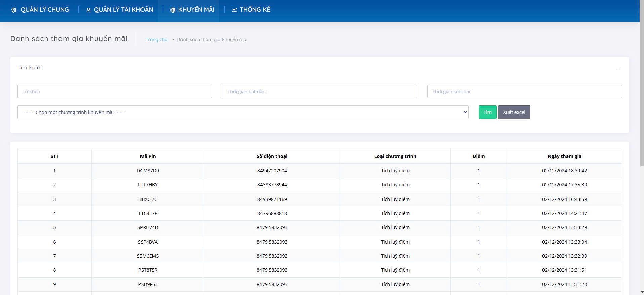The image size is (644, 295).
Task: Collapse the Tìm kiếm panel with minus icon
Action: [617, 68]
